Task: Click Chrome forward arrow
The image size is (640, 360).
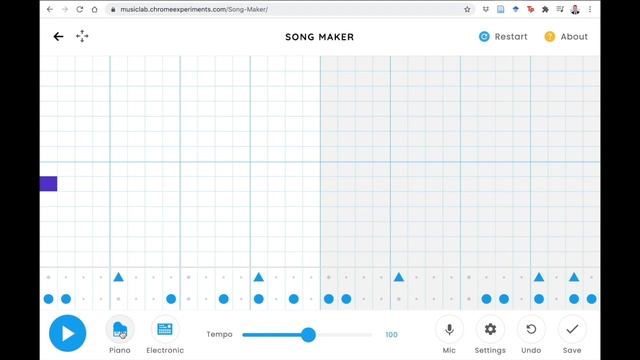Action: coord(64,9)
